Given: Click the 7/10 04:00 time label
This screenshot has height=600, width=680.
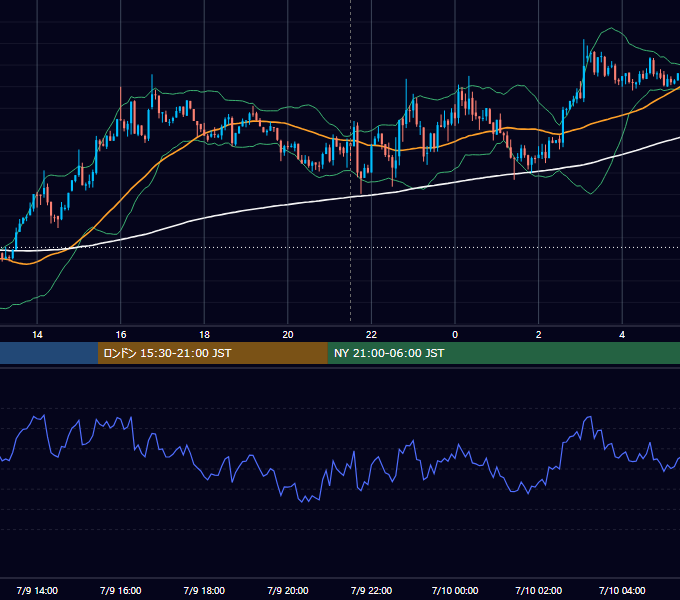Looking at the screenshot, I should [622, 590].
